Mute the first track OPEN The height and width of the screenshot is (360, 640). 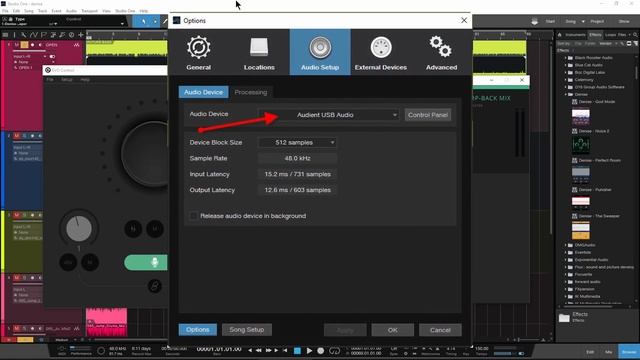pyautogui.click(x=17, y=45)
